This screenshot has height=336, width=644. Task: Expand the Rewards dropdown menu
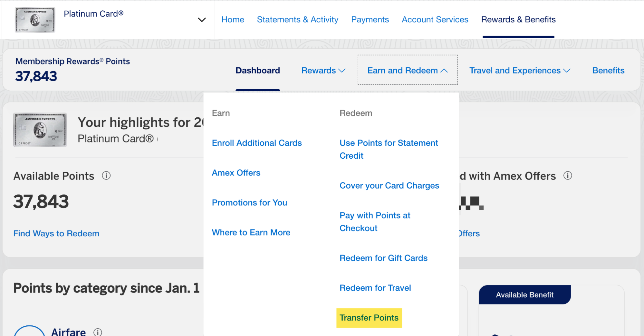(323, 71)
